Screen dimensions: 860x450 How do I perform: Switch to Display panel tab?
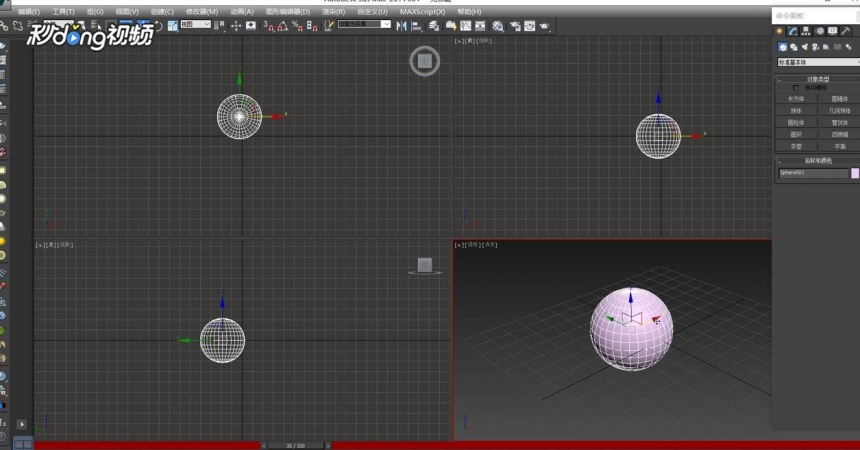833,31
